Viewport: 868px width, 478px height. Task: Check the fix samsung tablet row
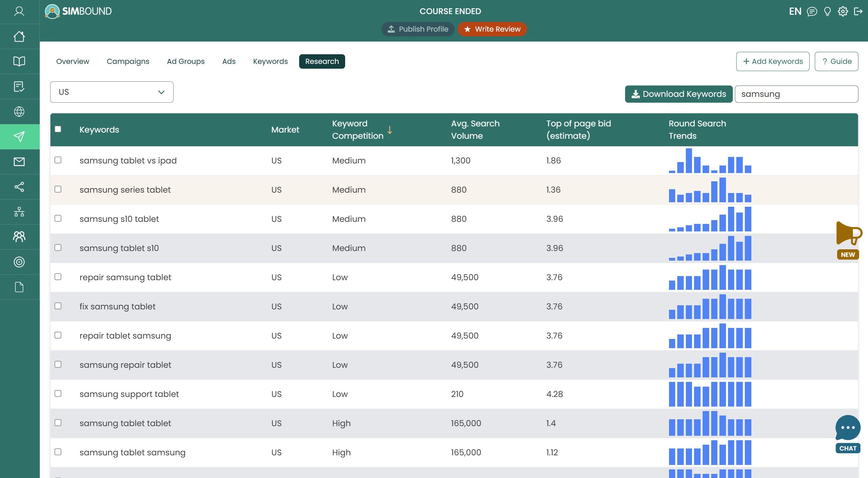[58, 306]
